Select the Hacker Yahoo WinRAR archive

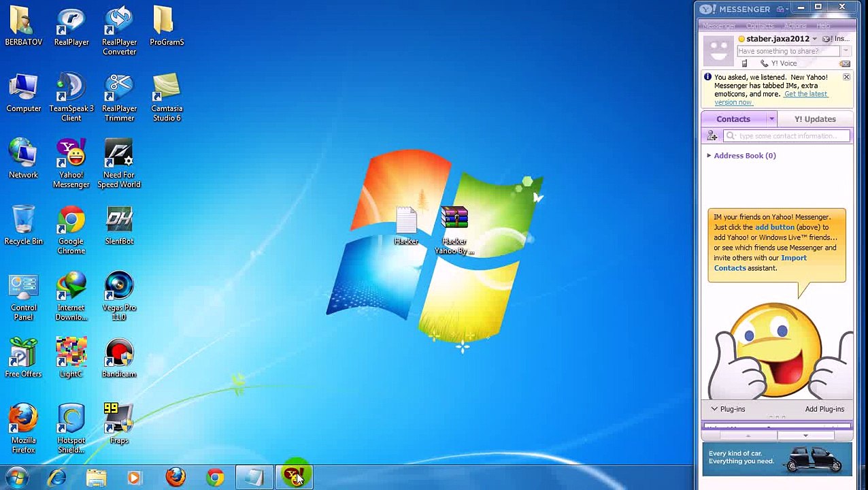(454, 231)
